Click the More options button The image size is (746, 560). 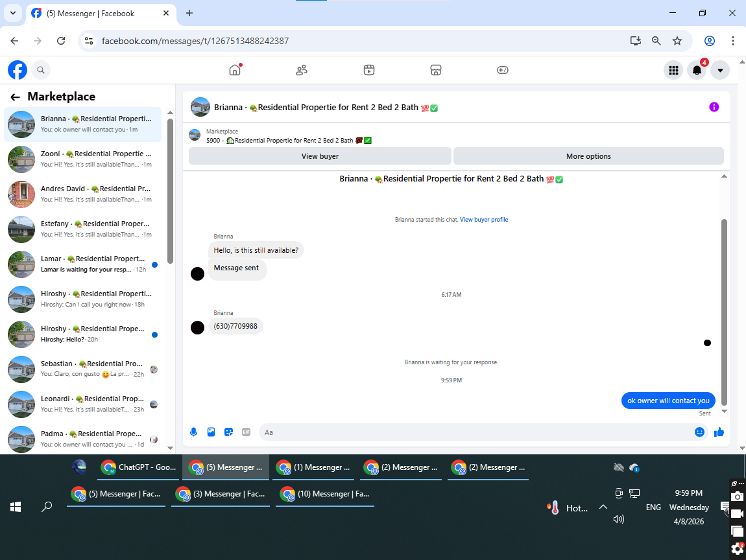point(588,156)
